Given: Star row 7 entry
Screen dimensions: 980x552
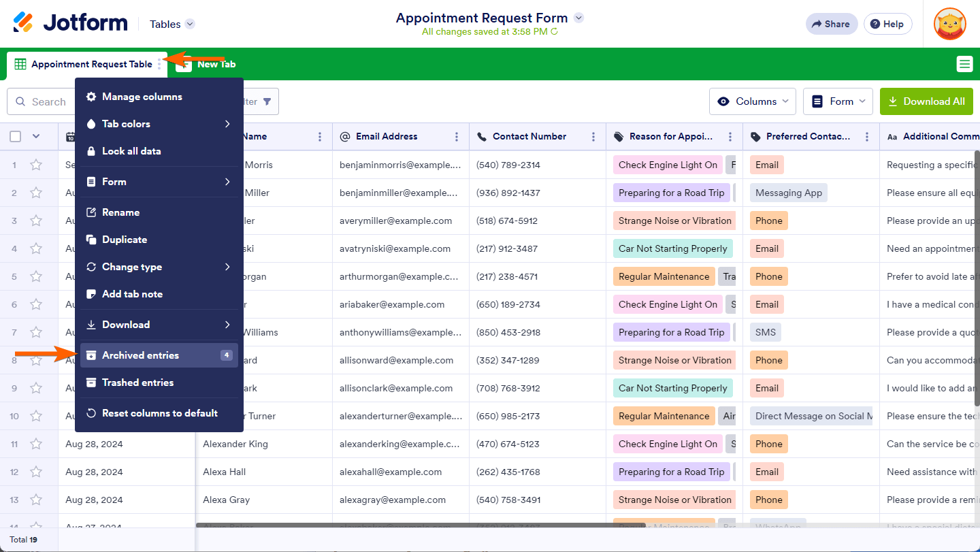Looking at the screenshot, I should [x=36, y=332].
